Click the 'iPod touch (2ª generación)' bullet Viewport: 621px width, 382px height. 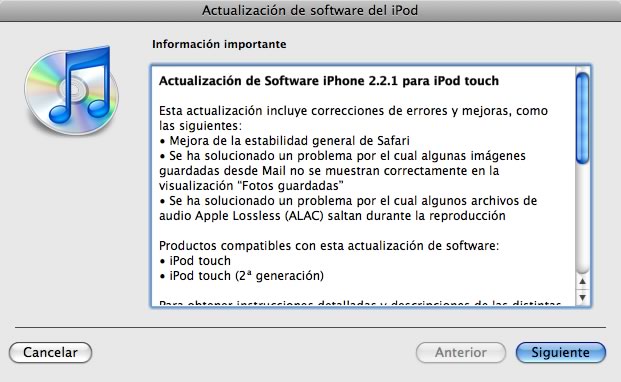click(242, 276)
